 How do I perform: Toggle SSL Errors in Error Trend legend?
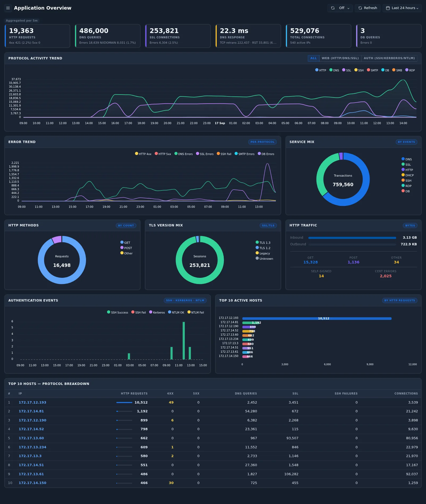[x=204, y=154]
